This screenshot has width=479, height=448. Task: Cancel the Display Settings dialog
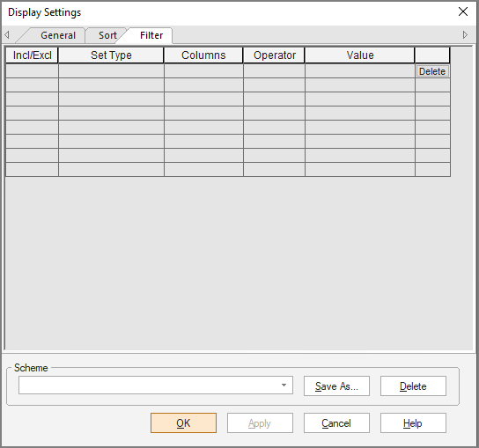(x=336, y=423)
